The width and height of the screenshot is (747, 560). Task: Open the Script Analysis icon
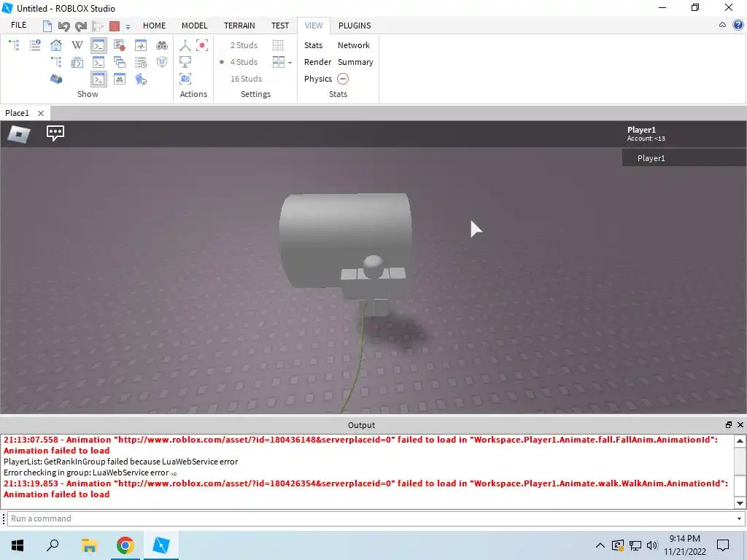point(77,62)
